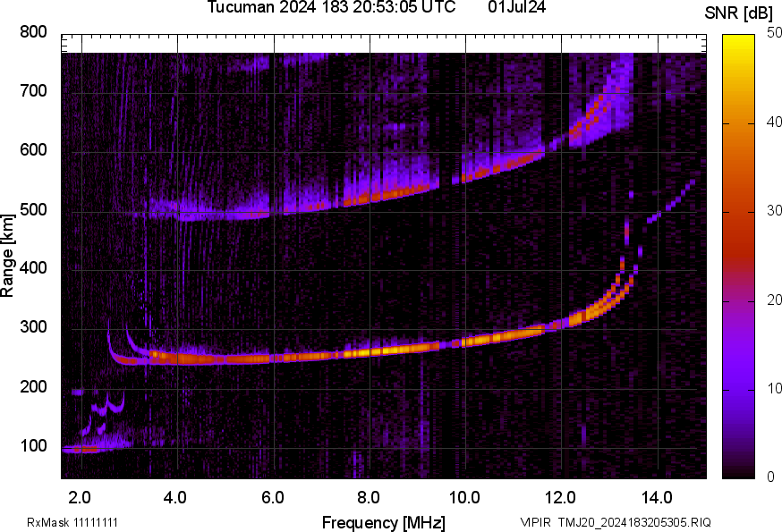Click frequency tick label '10.0'

tap(464, 497)
